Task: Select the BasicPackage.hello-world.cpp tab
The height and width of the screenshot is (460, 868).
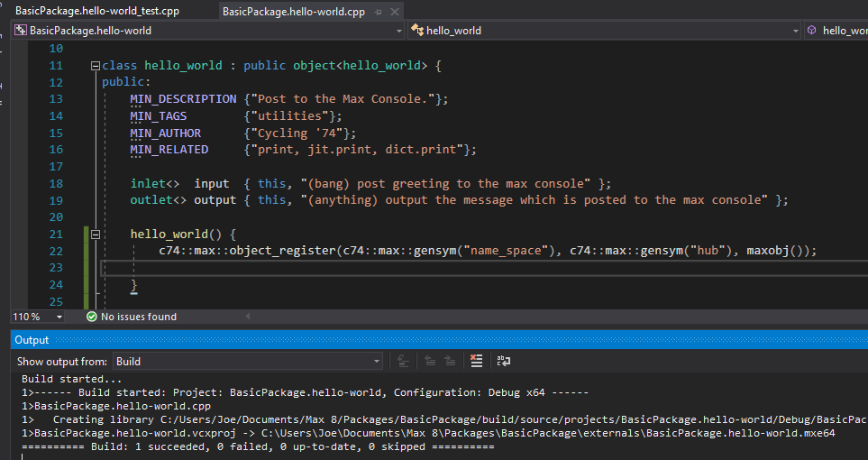Action: [293, 12]
